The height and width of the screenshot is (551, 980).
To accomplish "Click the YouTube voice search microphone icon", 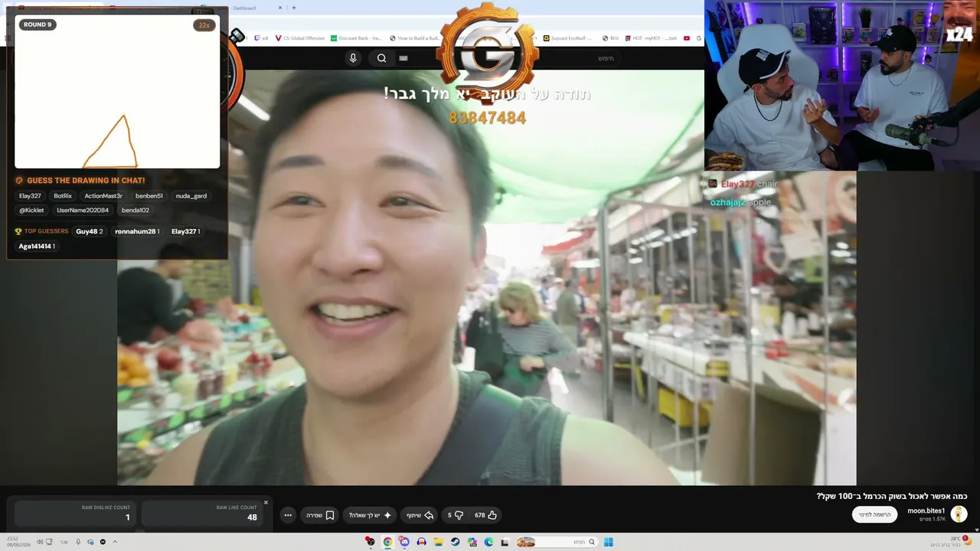I will (x=353, y=58).
